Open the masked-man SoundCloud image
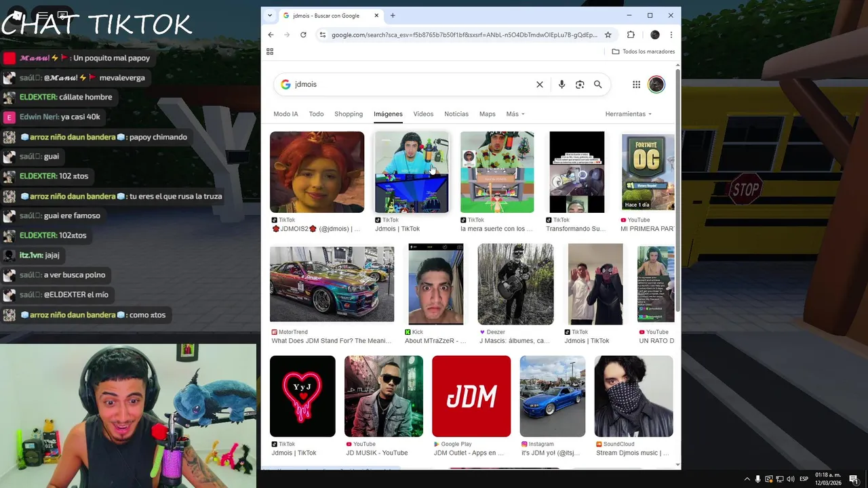The width and height of the screenshot is (868, 488). pyautogui.click(x=634, y=396)
